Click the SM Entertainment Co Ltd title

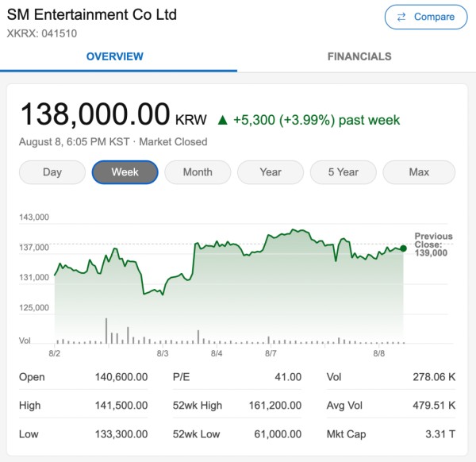point(92,14)
